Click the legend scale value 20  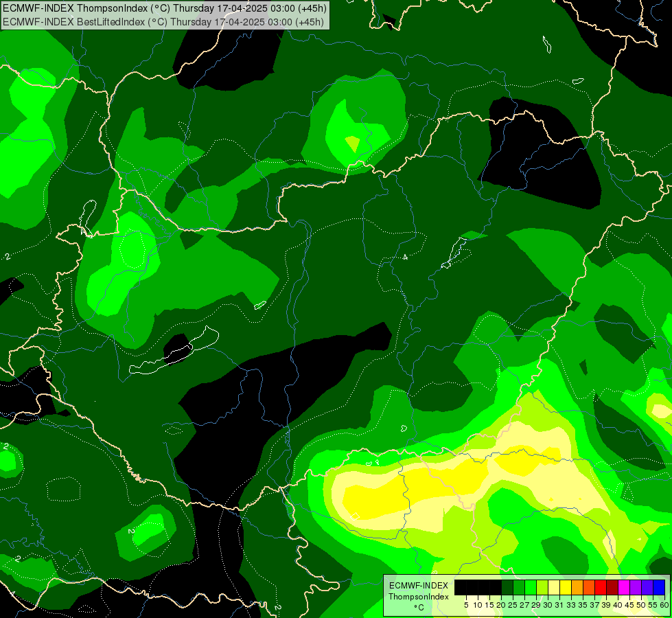coord(502,605)
